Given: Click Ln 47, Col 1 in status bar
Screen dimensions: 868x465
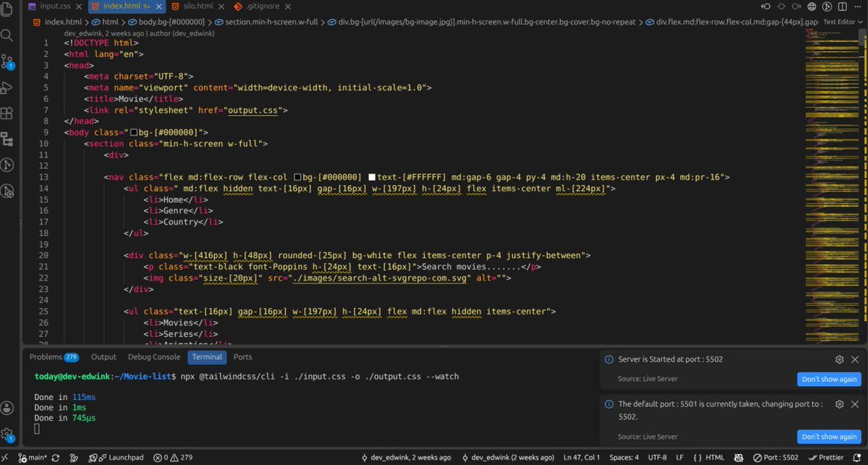Looking at the screenshot, I should (x=583, y=458).
